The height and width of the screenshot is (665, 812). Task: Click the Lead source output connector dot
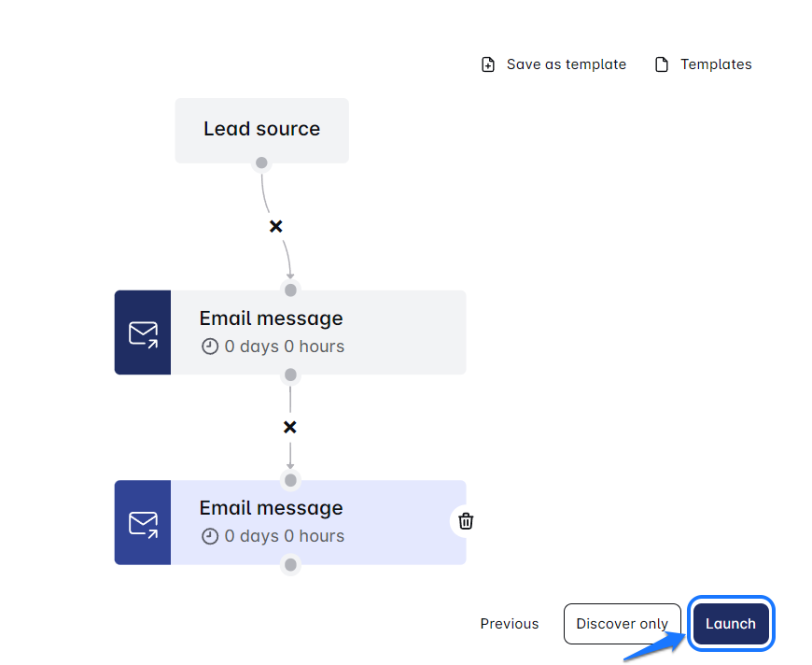pyautogui.click(x=262, y=163)
